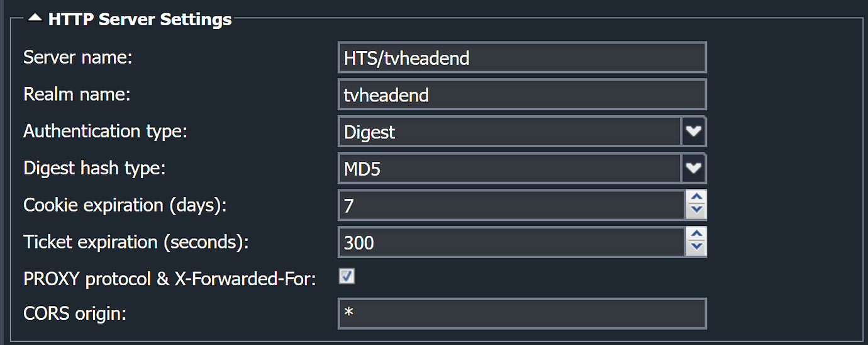This screenshot has height=345, width=868.
Task: Collapse the HTTP Server Settings section
Action: (x=35, y=18)
